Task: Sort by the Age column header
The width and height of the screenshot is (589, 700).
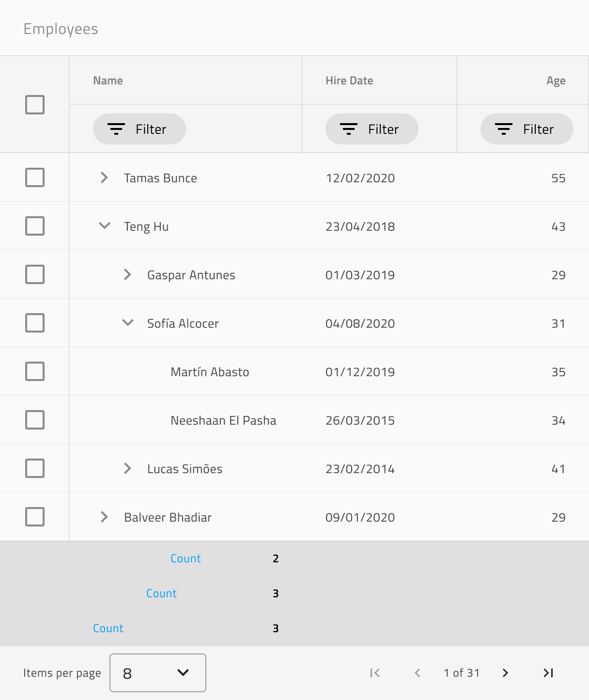Action: click(x=556, y=81)
